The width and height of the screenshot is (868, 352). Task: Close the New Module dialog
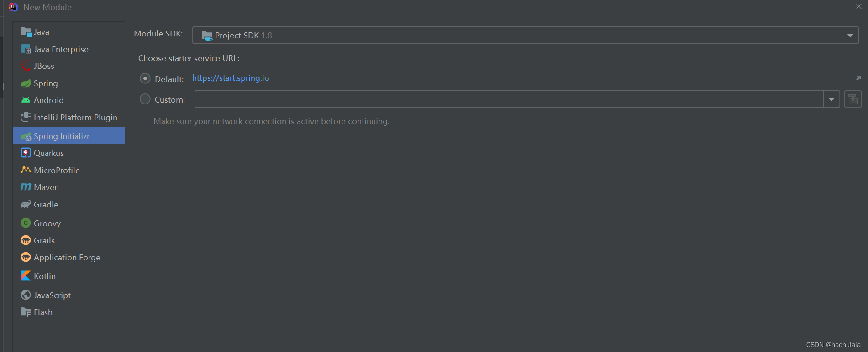[x=858, y=6]
